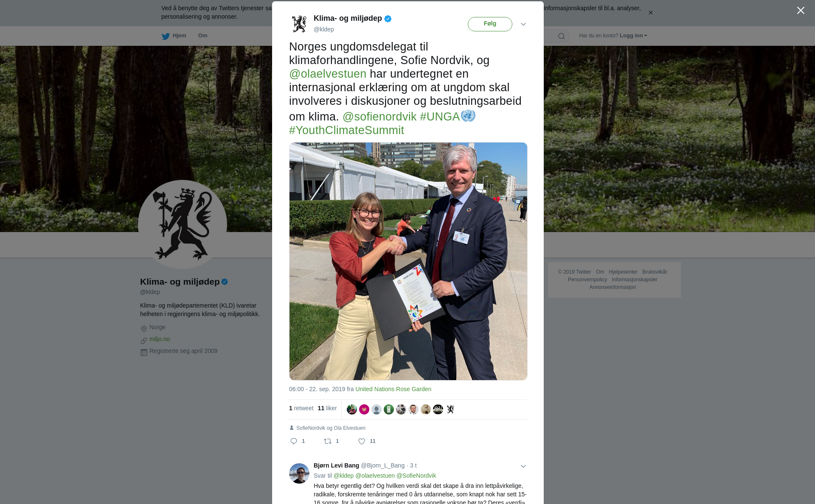Screen dimensions: 815x504
Task: Open the Klima- og miljødep avatar in the tweet header
Action: coord(299,24)
